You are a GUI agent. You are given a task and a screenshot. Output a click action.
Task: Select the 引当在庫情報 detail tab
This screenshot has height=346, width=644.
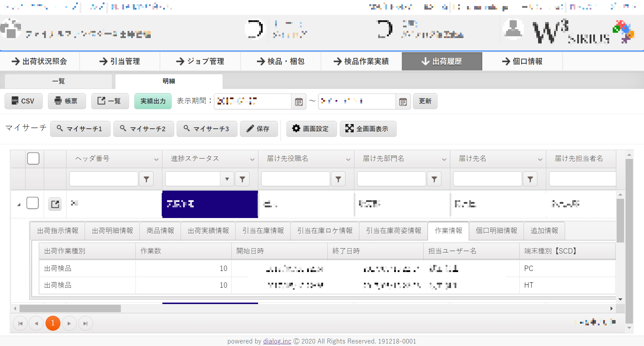263,231
